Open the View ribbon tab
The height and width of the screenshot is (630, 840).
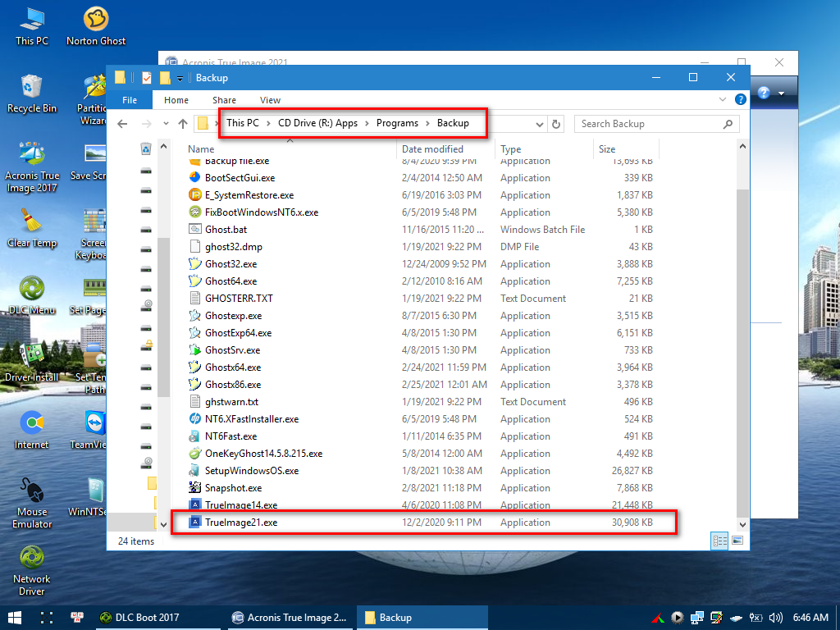click(x=270, y=100)
